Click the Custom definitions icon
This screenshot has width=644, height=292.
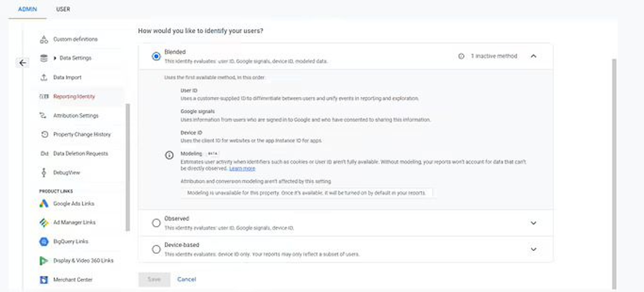click(44, 39)
